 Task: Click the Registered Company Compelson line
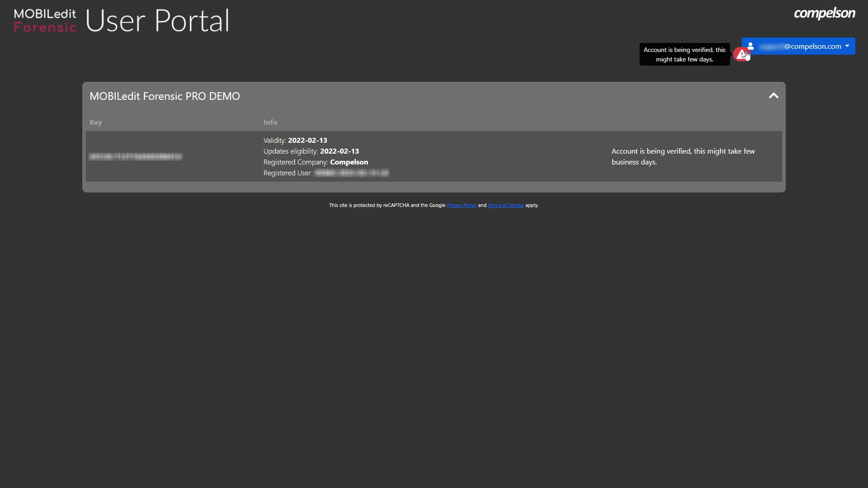pyautogui.click(x=316, y=162)
